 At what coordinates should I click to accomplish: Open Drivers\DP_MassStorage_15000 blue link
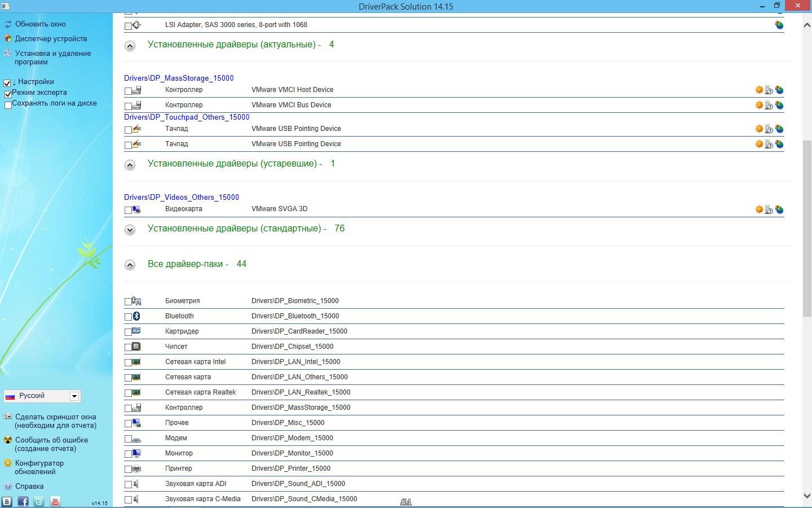pos(179,78)
